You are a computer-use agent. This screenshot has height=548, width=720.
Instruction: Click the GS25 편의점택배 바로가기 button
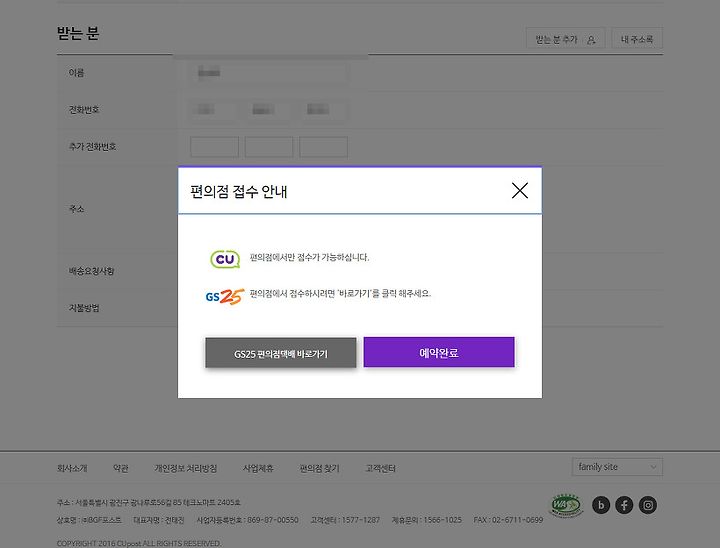point(281,353)
